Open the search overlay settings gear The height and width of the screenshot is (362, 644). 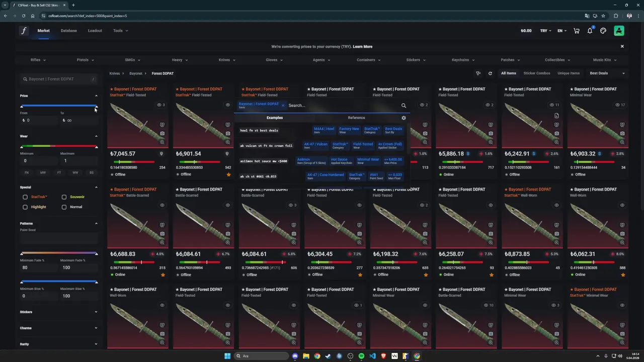(x=404, y=118)
